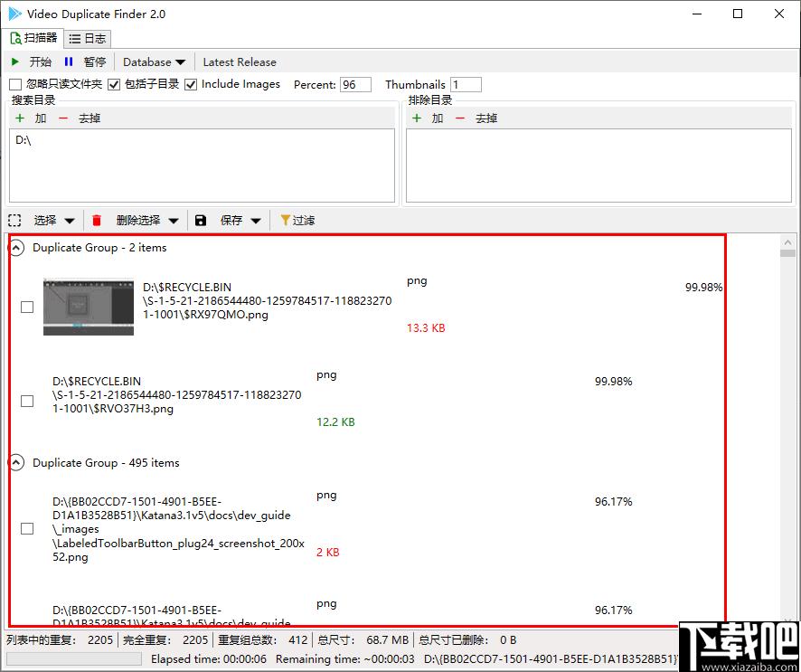The image size is (801, 672).
Task: Click the 删除选择 button text
Action: pos(138,221)
